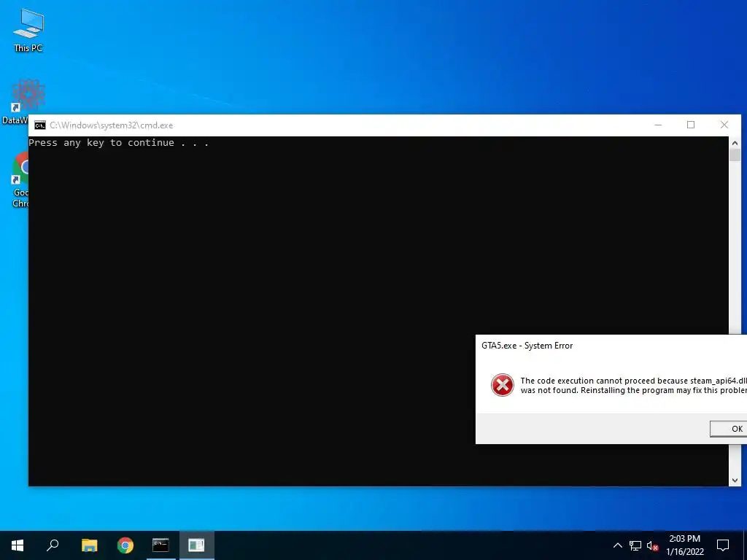
Task: Click the GTA5.exe - System Error title
Action: pyautogui.click(x=527, y=346)
